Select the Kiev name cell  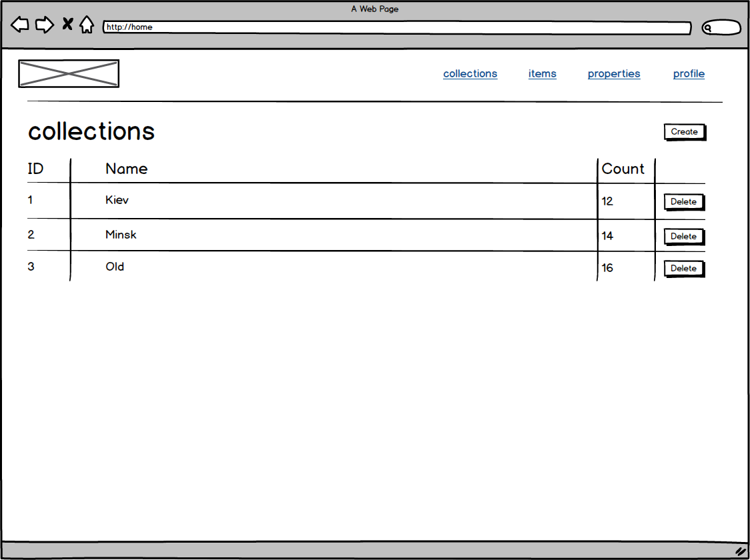click(117, 200)
